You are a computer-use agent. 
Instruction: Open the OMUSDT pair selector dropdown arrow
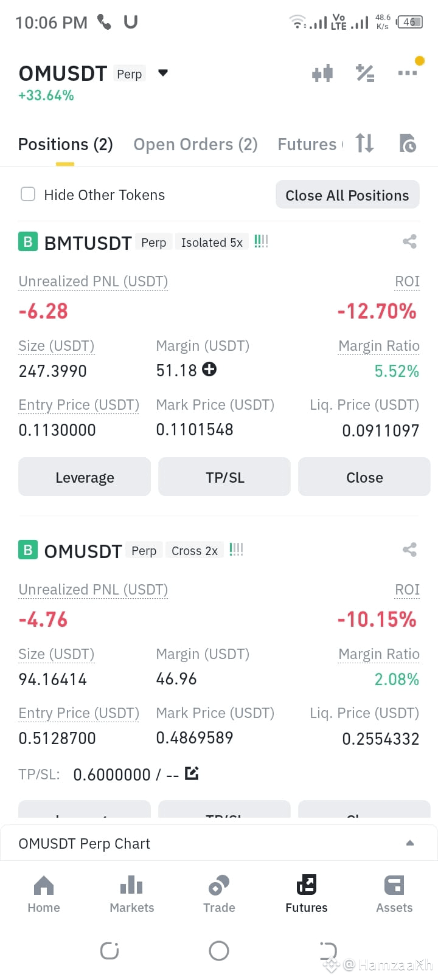(x=163, y=73)
